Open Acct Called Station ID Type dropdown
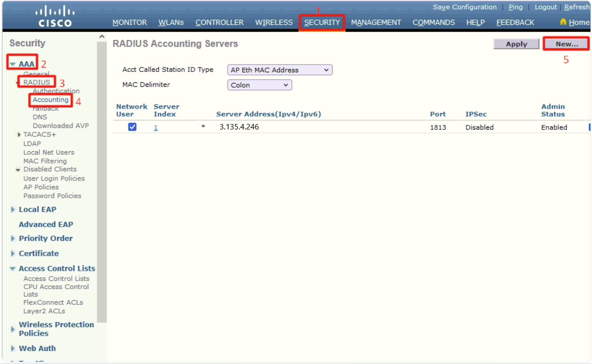This screenshot has width=592, height=364. tap(280, 70)
